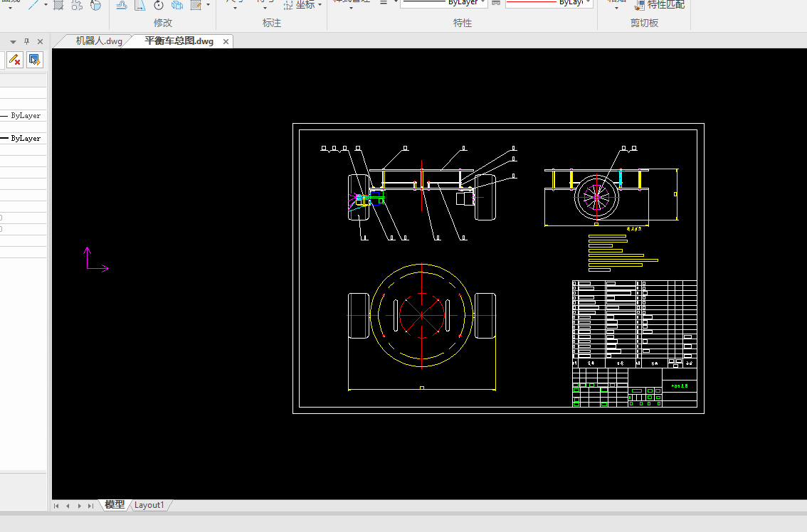Click the previous layout arrow
807x532 pixels.
pyautogui.click(x=68, y=506)
